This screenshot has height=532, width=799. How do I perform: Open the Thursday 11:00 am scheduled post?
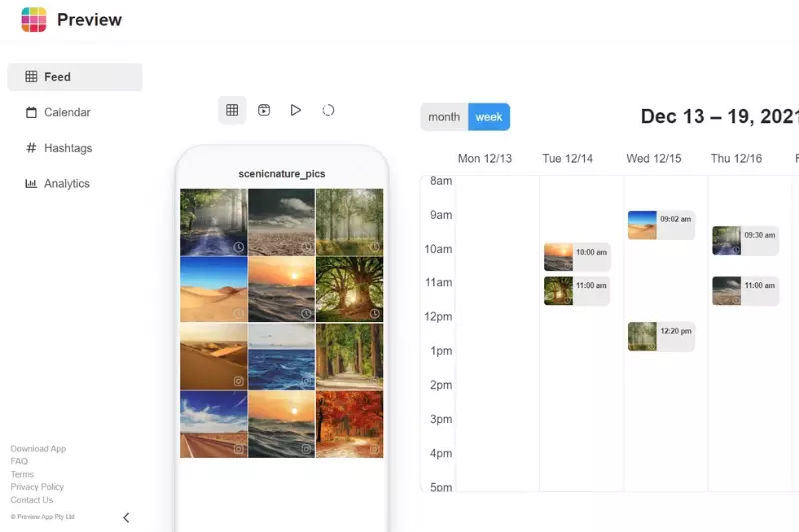[x=745, y=291]
